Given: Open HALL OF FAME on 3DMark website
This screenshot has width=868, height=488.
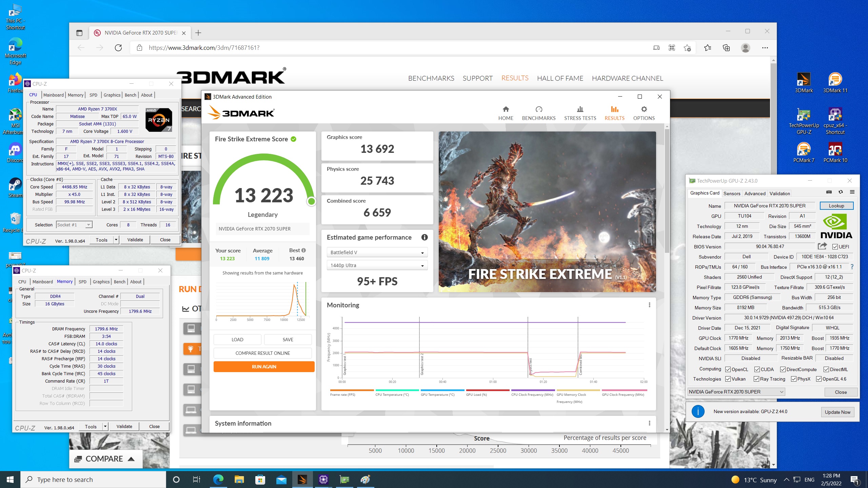Looking at the screenshot, I should (560, 78).
